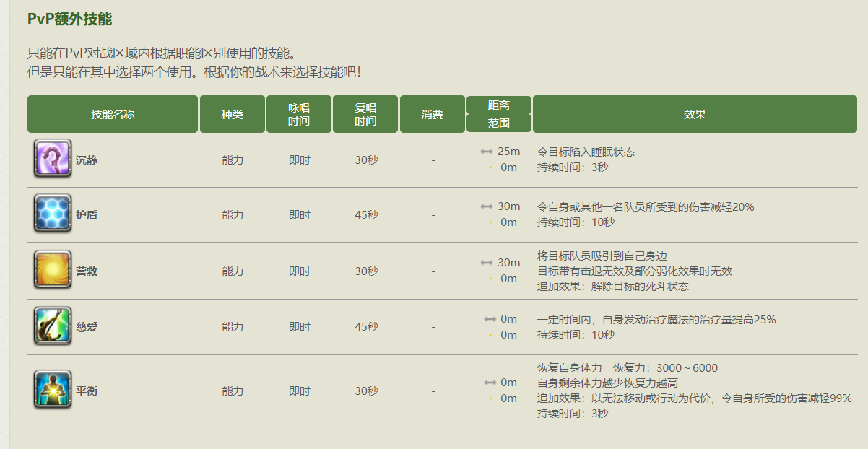Click 能力 type cell in 营救 row
Image resolution: width=868 pixels, height=449 pixels.
pyautogui.click(x=233, y=271)
